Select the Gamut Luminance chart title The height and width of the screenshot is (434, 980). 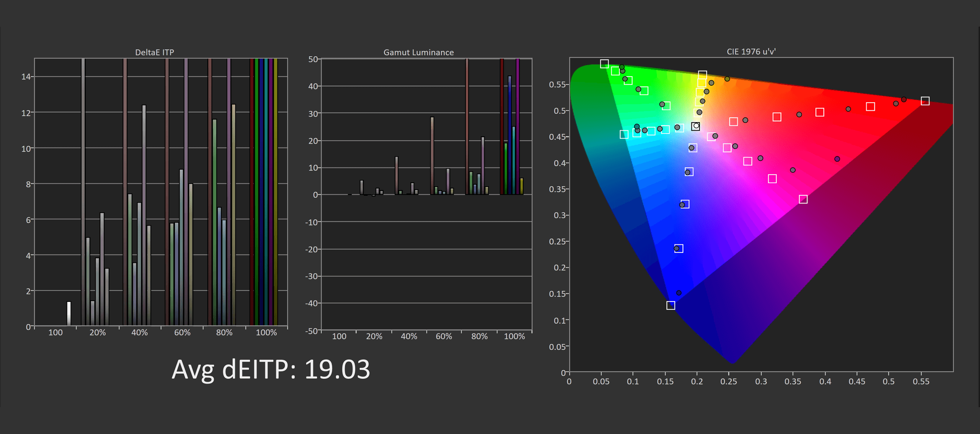[418, 52]
